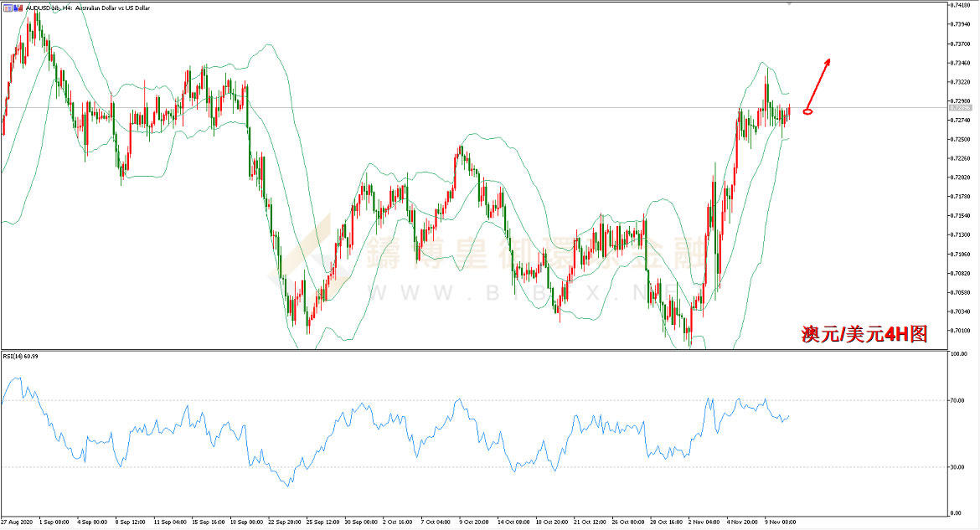Click the 0.70580 price axis label

point(961,292)
